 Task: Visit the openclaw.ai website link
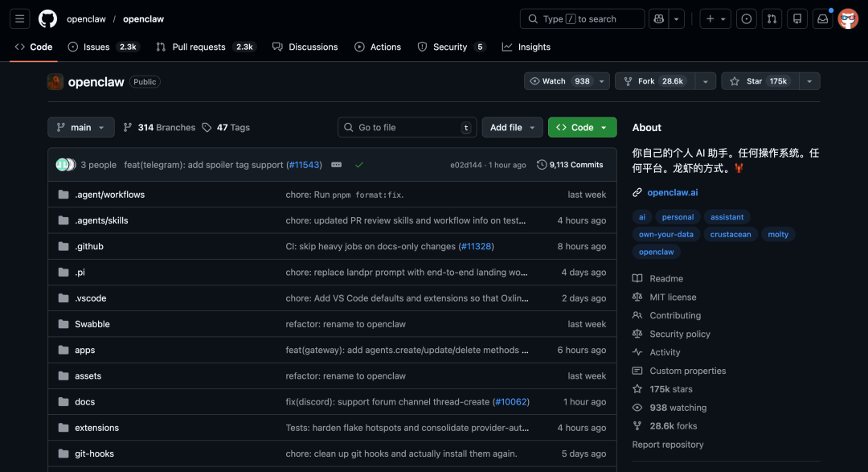(x=674, y=192)
